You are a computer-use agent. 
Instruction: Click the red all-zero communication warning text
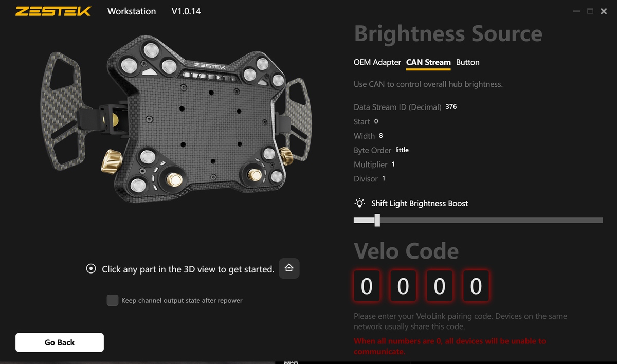coord(450,346)
